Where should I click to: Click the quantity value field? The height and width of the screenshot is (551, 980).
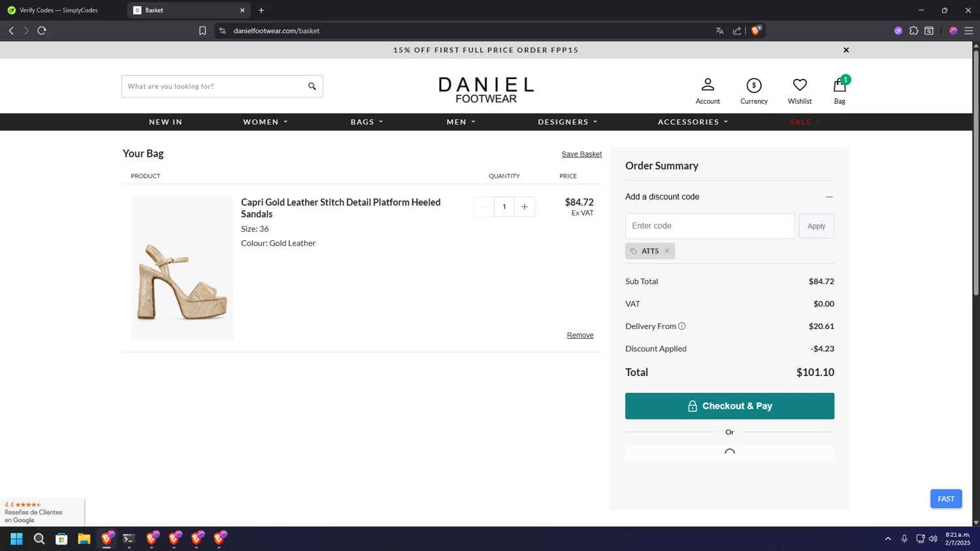click(x=504, y=207)
